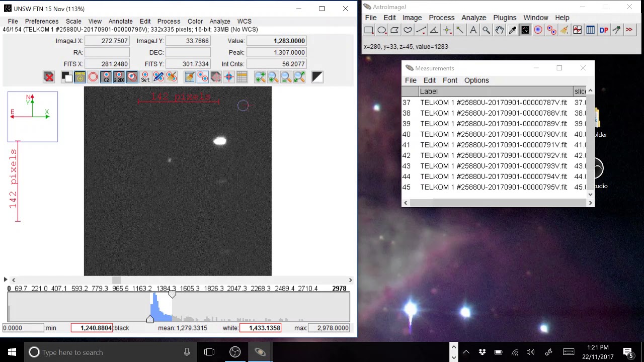644x362 pixels.
Task: Click the stack scrollbar right arrow
Action: [x=350, y=280]
